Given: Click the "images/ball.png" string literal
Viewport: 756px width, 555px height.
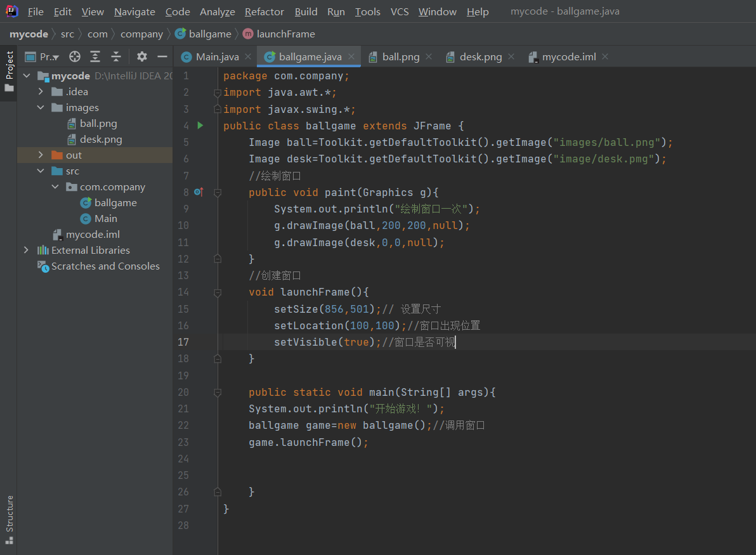Looking at the screenshot, I should pyautogui.click(x=606, y=142).
